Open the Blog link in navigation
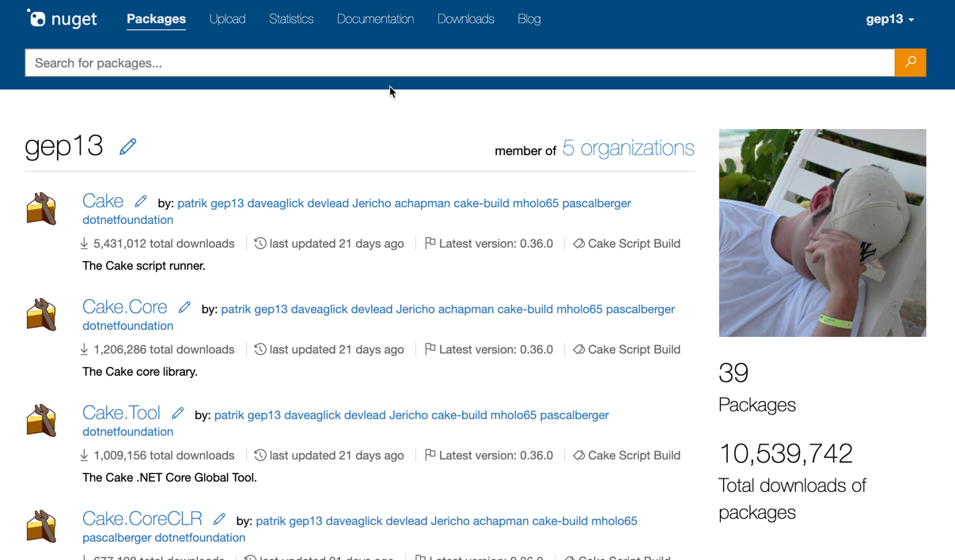The image size is (955, 560). pos(529,19)
